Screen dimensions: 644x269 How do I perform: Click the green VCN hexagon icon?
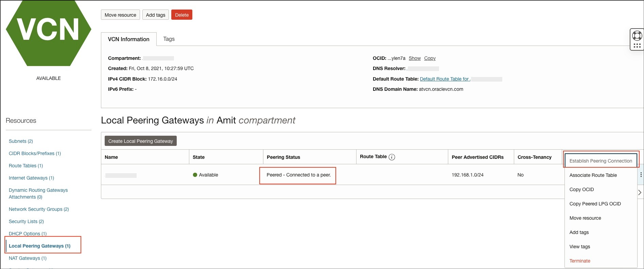(x=49, y=32)
